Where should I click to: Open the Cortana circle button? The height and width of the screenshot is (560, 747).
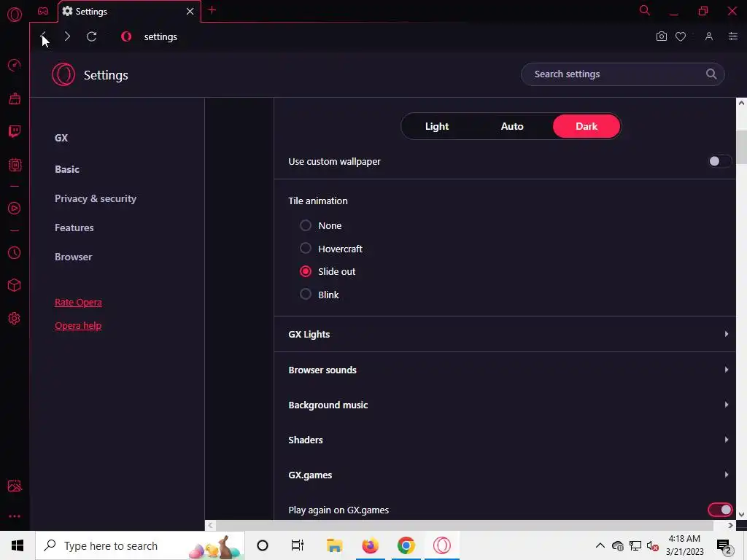click(263, 545)
